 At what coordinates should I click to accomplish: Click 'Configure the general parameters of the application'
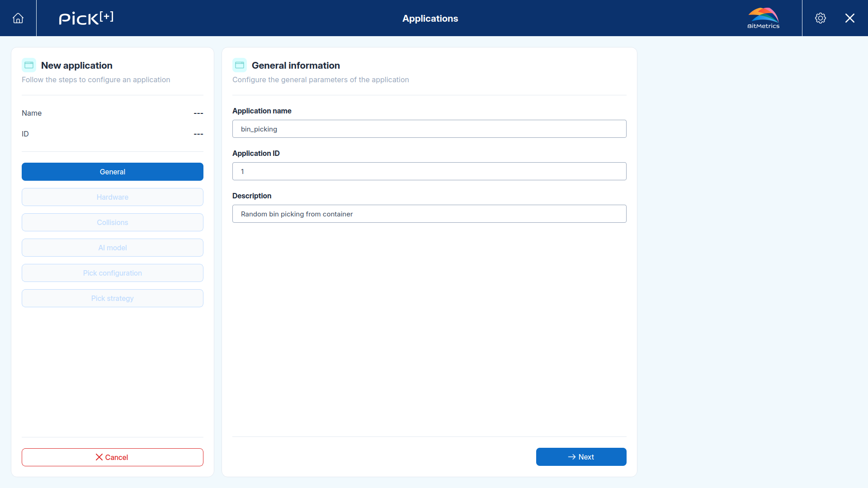coord(321,80)
